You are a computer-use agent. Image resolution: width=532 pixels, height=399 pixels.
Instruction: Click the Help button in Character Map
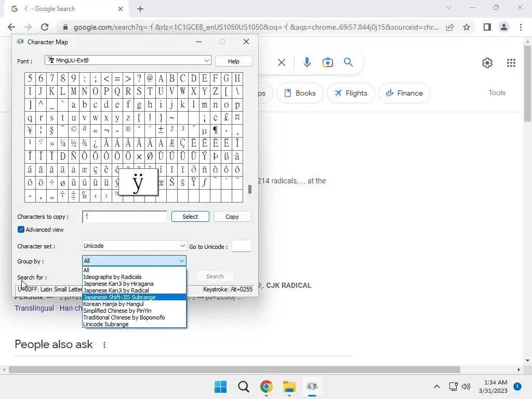[x=233, y=61]
